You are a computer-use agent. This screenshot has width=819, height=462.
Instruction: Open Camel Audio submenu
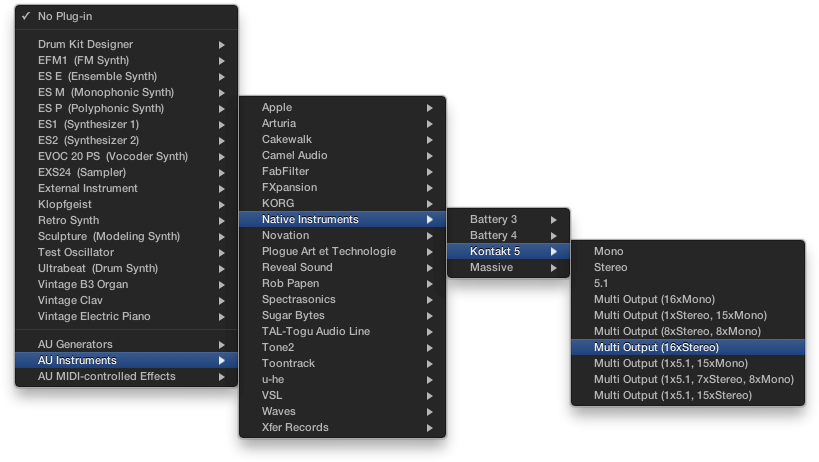342,156
